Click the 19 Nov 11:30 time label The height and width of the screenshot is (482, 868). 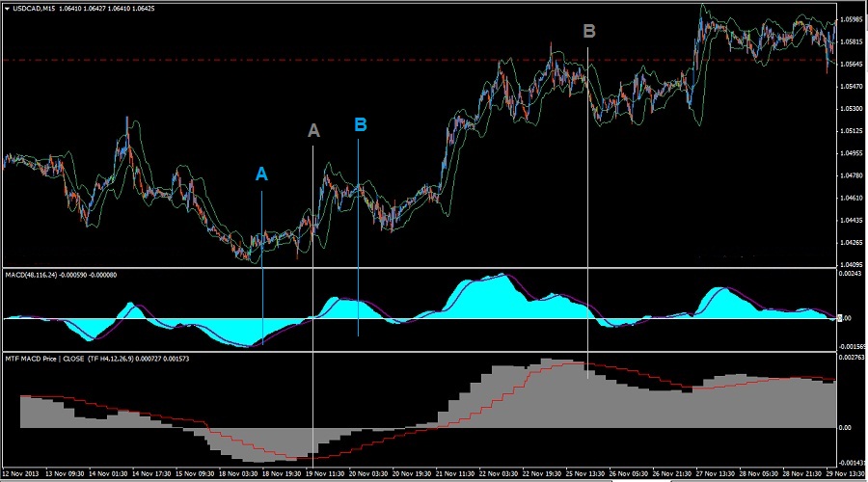[325, 474]
